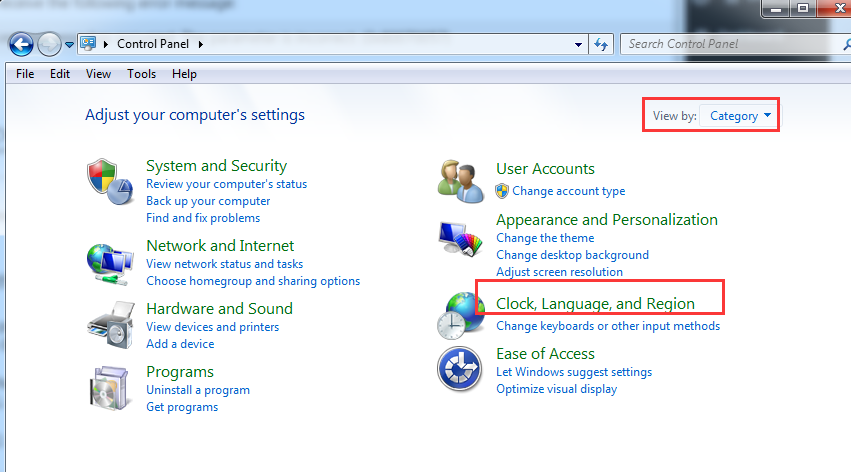Open the Edit menu
851x472 pixels.
pyautogui.click(x=60, y=74)
